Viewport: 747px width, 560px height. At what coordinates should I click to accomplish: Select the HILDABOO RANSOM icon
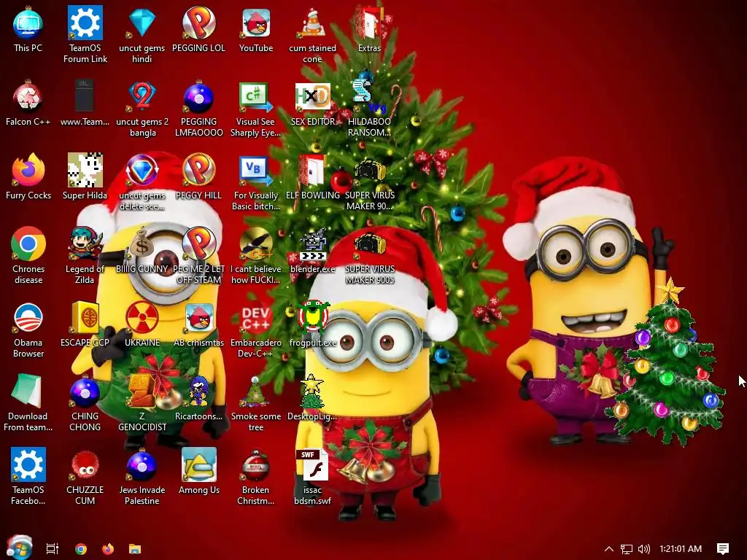pos(369,108)
